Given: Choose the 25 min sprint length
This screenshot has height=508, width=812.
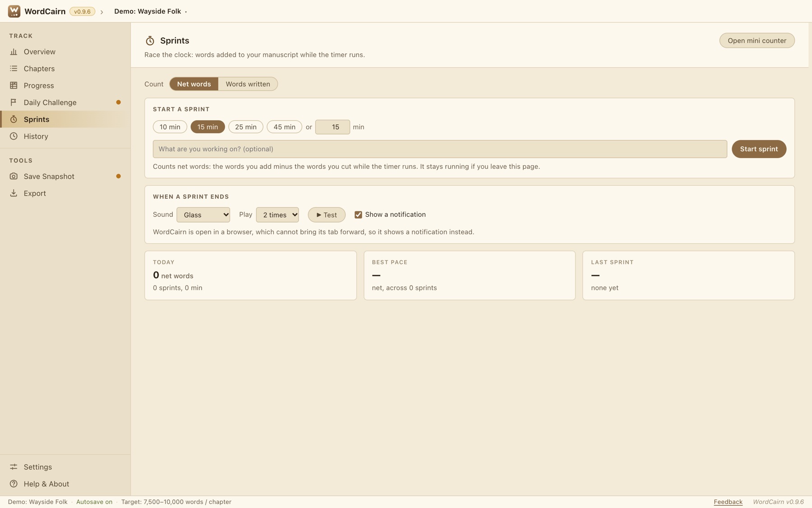Looking at the screenshot, I should 246,127.
